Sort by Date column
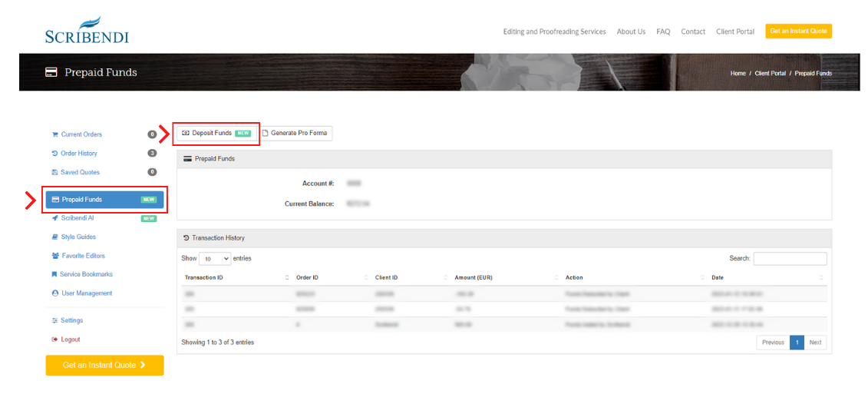The height and width of the screenshot is (414, 868). coord(767,277)
